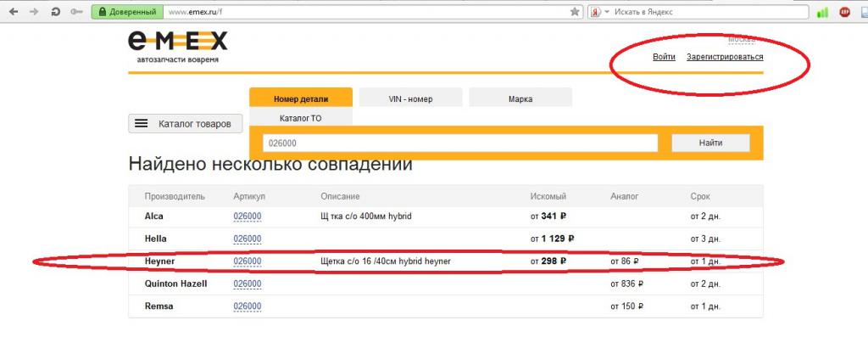The width and height of the screenshot is (868, 337).
Task: Click the part number search field with 026000
Action: pos(460,143)
